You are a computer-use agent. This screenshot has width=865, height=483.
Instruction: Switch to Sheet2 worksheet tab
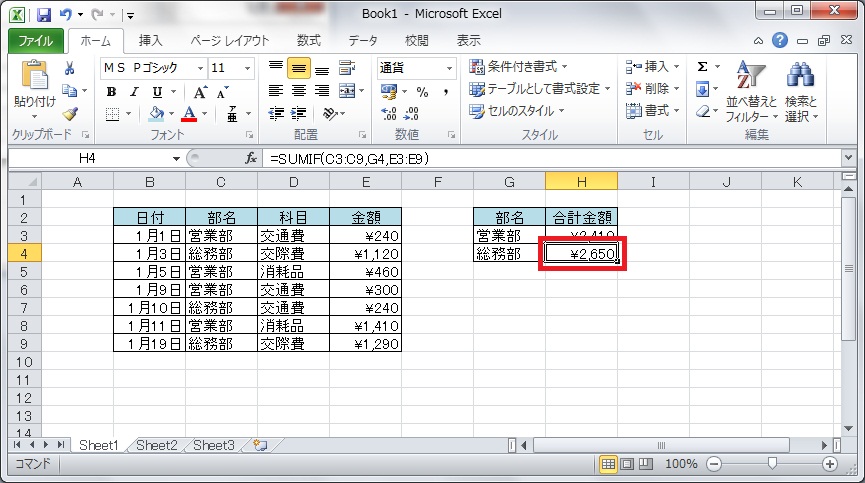[x=157, y=445]
